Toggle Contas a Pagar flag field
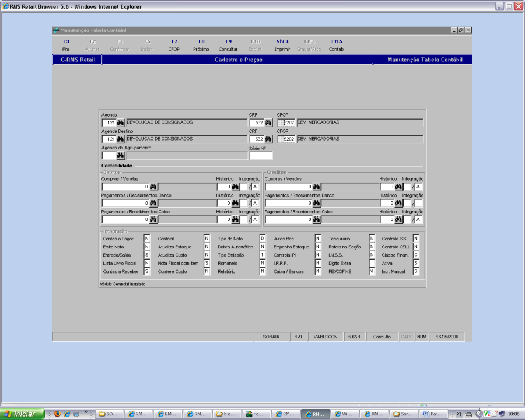 click(146, 239)
